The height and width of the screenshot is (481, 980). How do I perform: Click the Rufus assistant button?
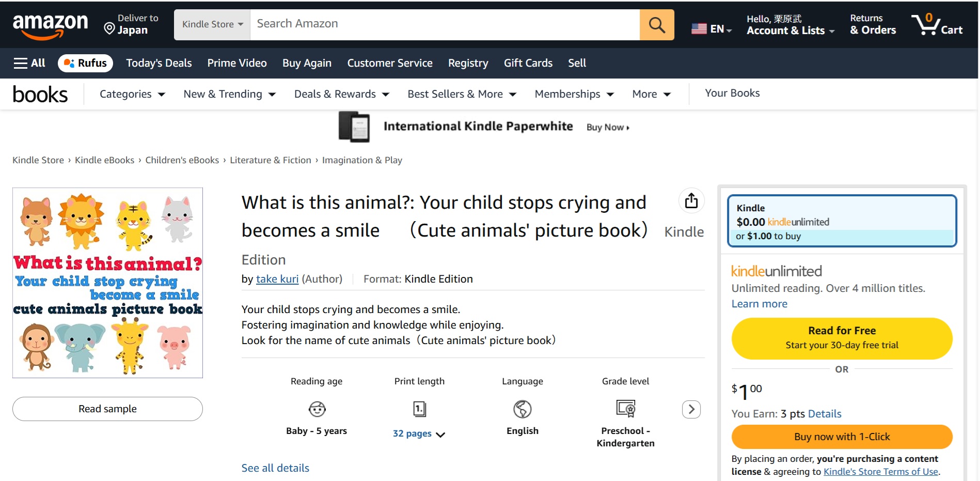pos(85,63)
